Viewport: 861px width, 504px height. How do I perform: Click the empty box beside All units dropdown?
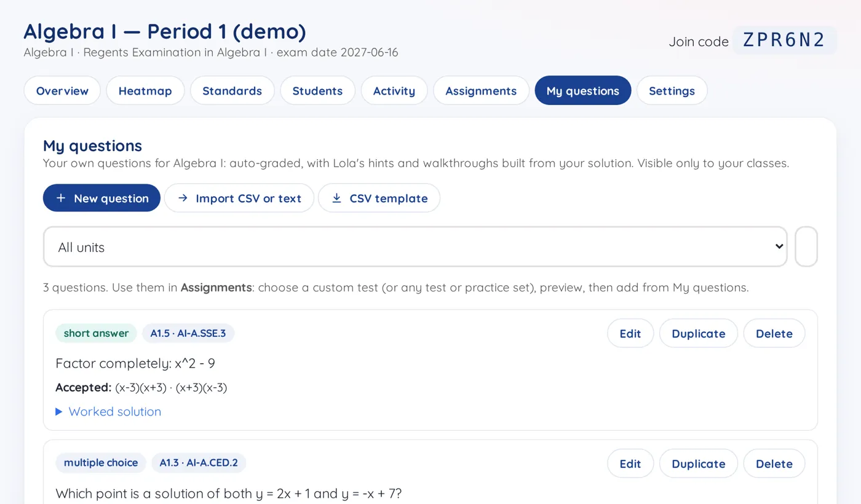pos(806,246)
